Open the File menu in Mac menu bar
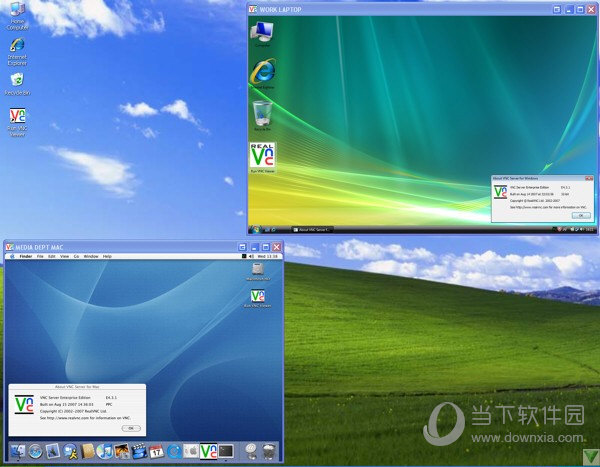This screenshot has height=467, width=600. (40, 256)
